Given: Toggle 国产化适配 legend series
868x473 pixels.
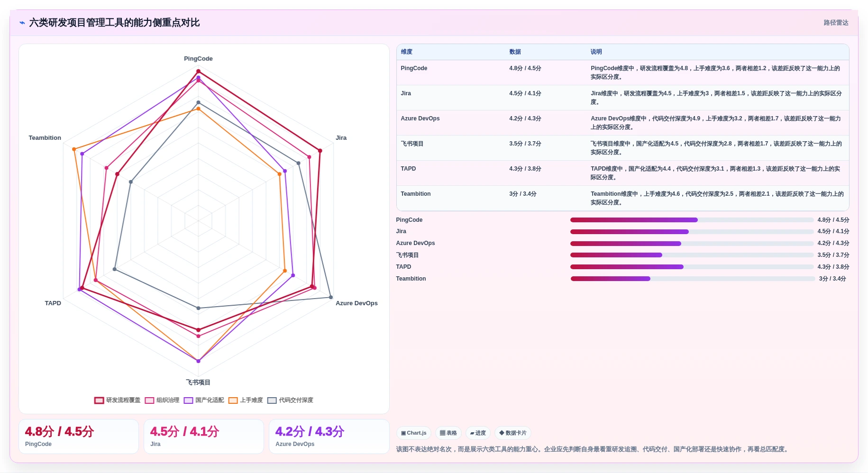Looking at the screenshot, I should [204, 400].
